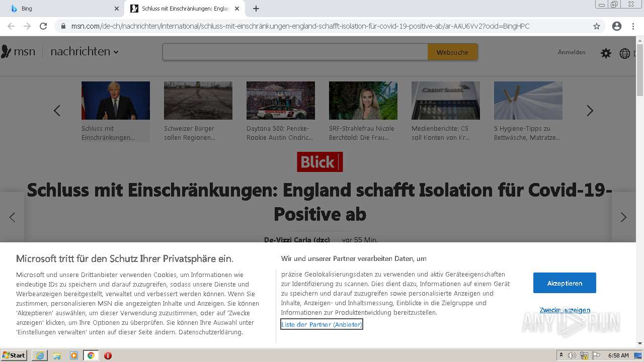Open the Chrome three-dot menu
This screenshot has height=362, width=644.
click(x=633, y=26)
